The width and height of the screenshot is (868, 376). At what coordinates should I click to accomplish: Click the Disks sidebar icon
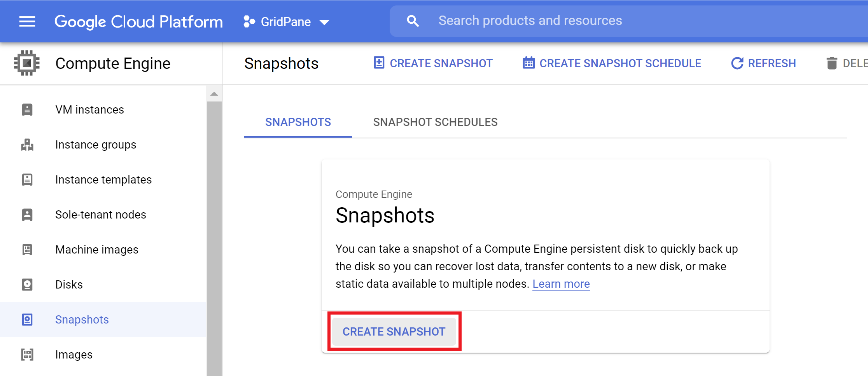point(27,284)
